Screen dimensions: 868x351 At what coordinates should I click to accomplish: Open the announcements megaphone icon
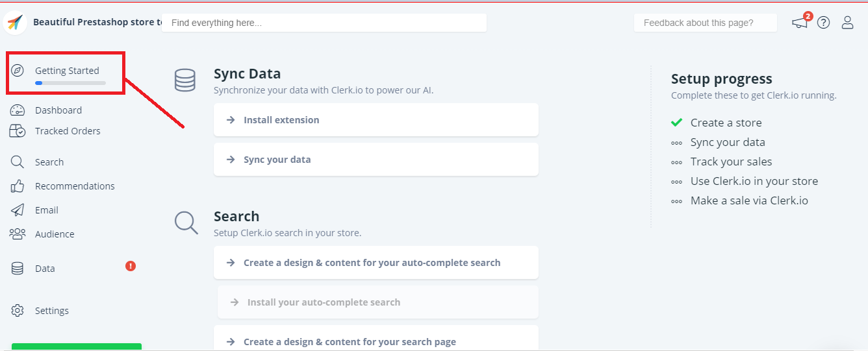(x=800, y=23)
